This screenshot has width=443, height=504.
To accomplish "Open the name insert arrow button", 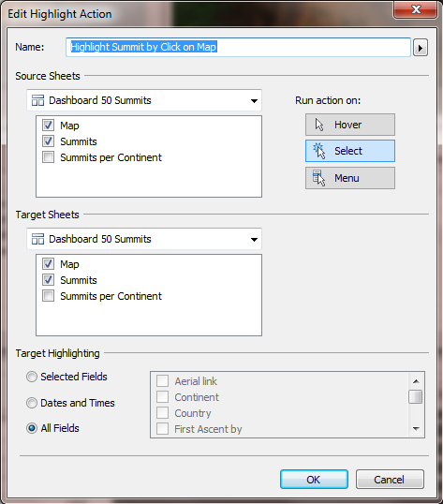I will (421, 48).
